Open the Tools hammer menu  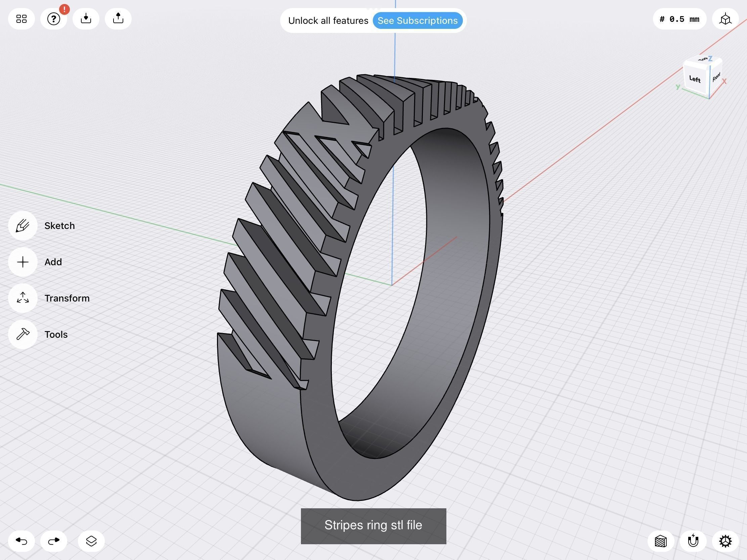[x=23, y=334]
